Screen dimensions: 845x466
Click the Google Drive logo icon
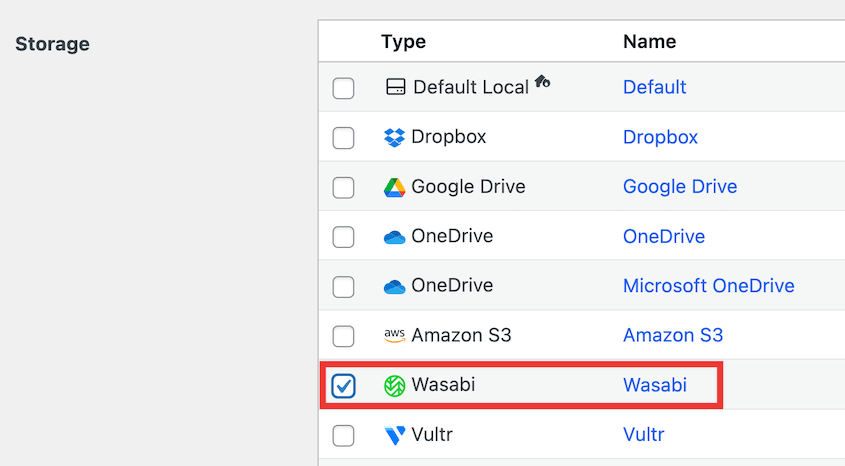(x=395, y=187)
